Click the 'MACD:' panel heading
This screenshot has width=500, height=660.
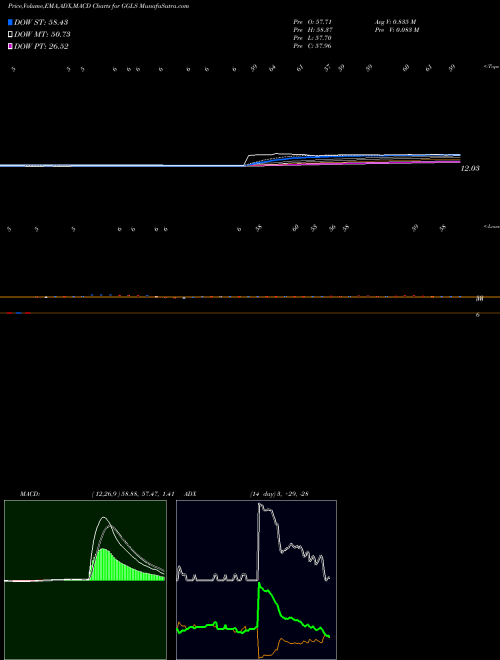(x=30, y=494)
